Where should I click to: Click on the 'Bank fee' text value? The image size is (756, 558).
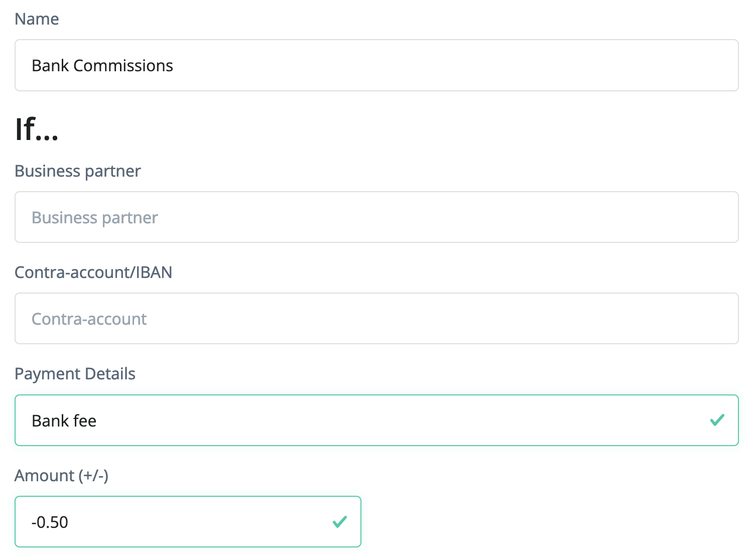[64, 421]
